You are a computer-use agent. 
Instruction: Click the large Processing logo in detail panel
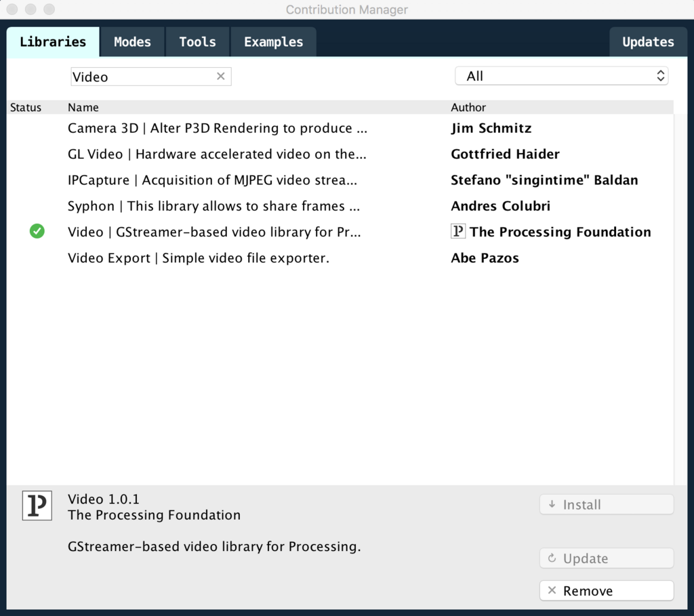coord(37,506)
